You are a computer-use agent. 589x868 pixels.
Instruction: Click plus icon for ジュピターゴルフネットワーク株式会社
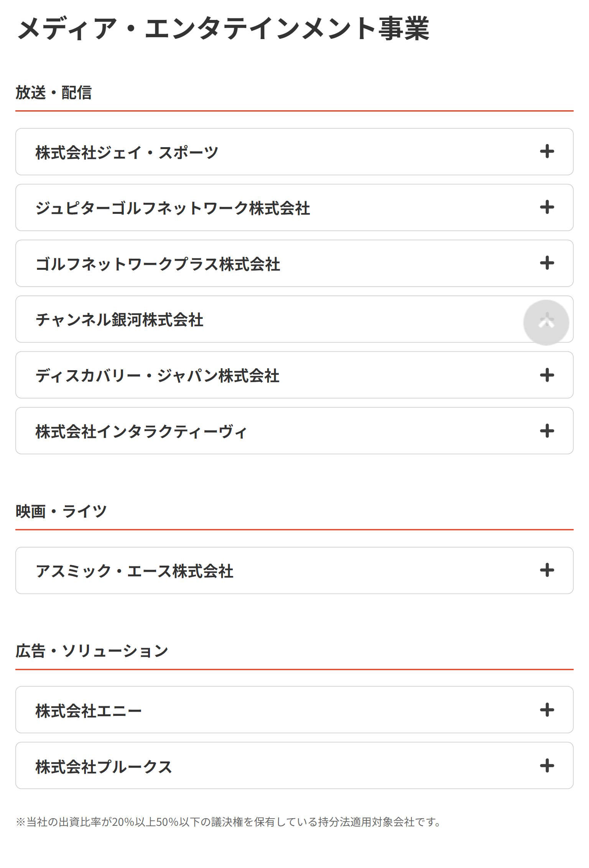547,207
